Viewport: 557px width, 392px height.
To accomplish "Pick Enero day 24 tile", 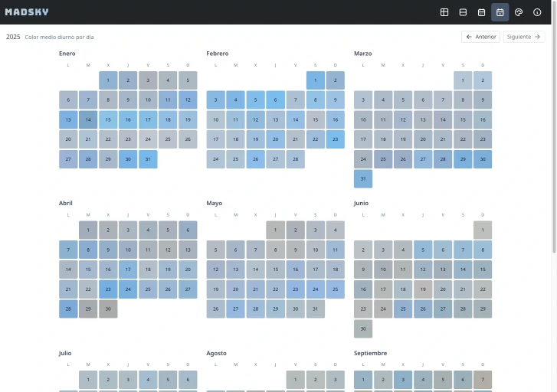I will pyautogui.click(x=148, y=139).
